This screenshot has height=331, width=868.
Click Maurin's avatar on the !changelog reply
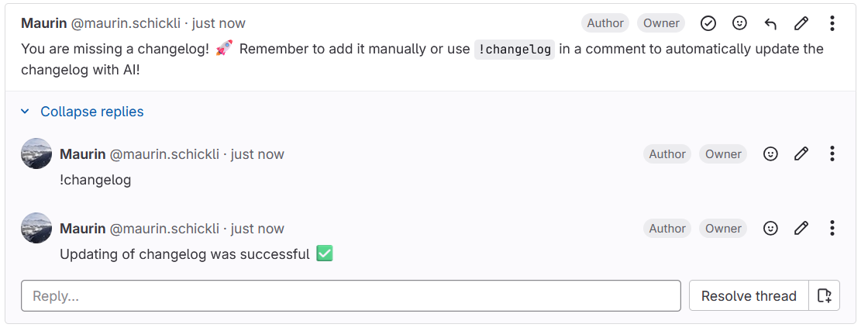36,153
